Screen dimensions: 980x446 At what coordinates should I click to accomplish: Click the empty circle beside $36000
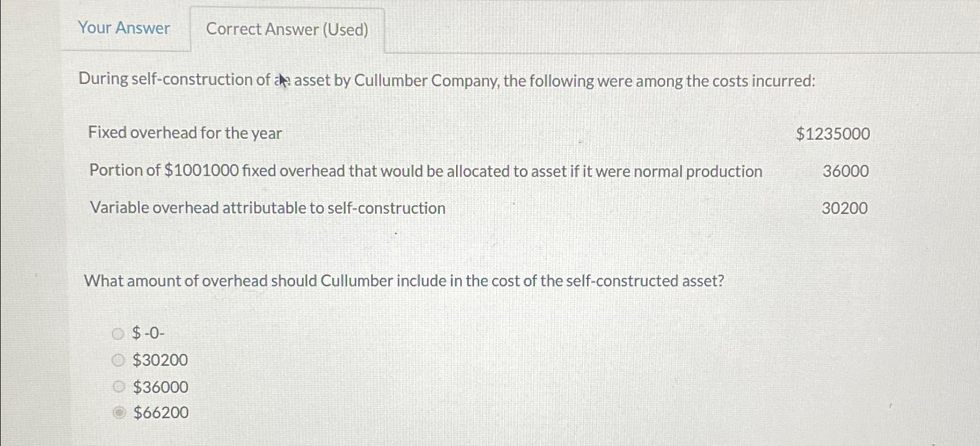click(118, 386)
